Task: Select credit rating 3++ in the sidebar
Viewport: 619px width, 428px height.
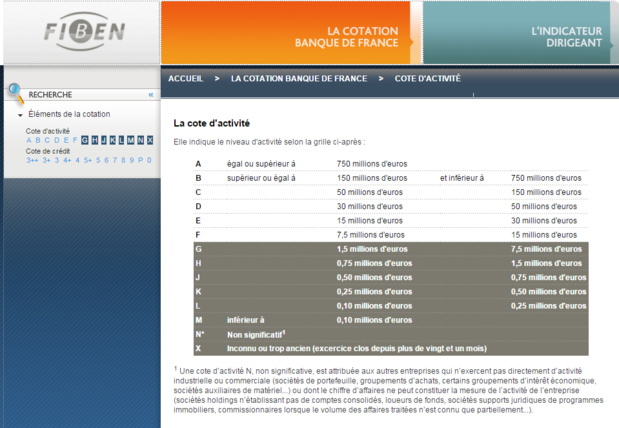Action: (32, 160)
